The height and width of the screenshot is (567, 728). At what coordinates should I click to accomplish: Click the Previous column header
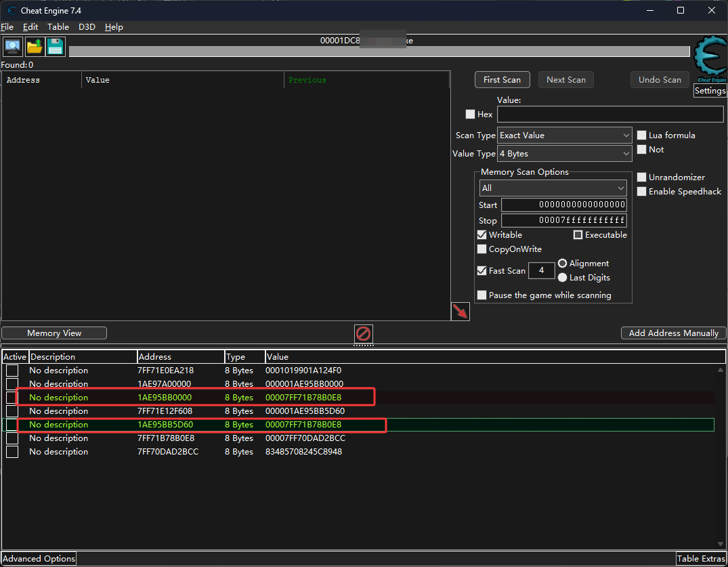coord(367,80)
